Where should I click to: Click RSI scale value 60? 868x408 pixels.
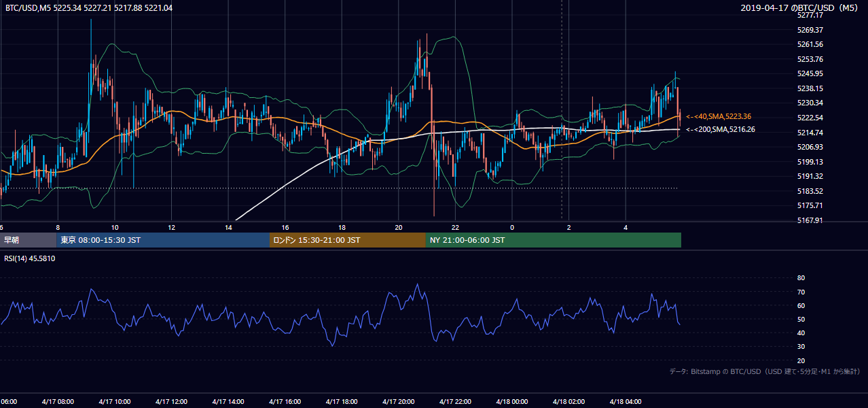tap(801, 305)
